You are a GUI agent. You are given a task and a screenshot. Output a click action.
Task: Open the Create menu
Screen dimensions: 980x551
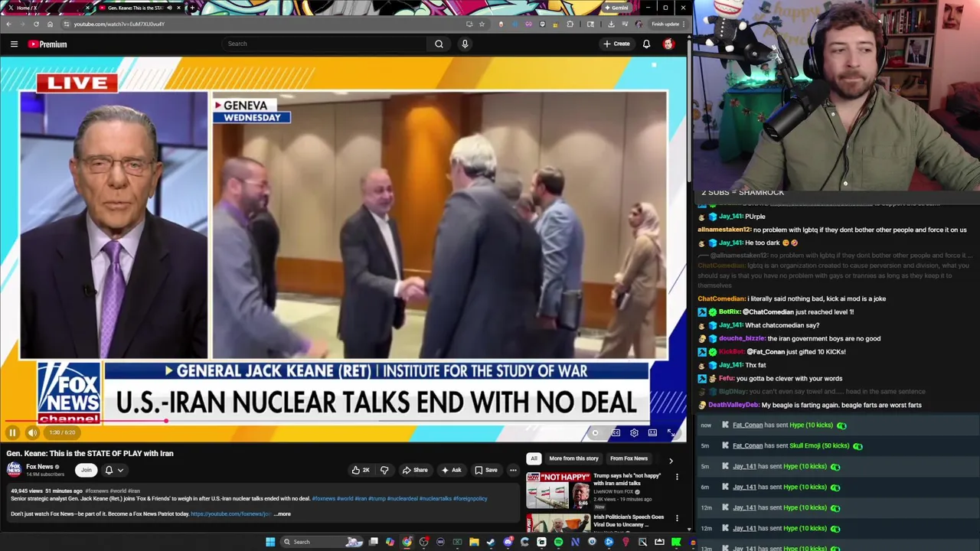616,44
